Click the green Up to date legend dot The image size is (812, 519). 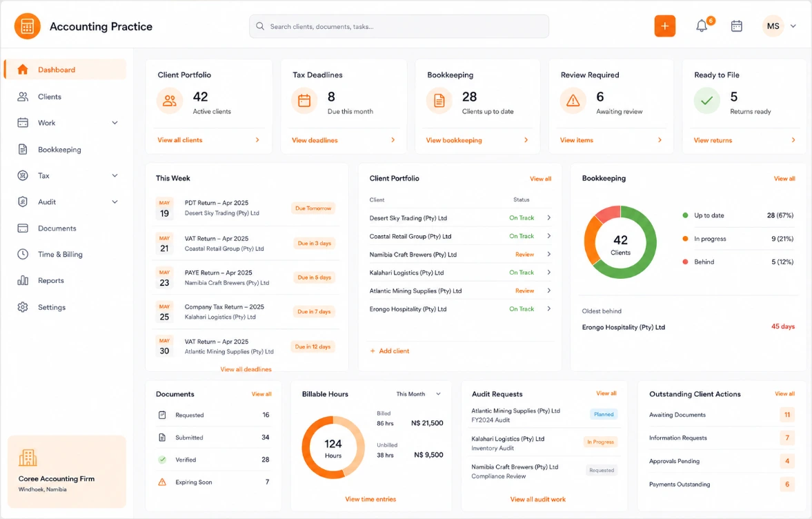[x=685, y=215]
